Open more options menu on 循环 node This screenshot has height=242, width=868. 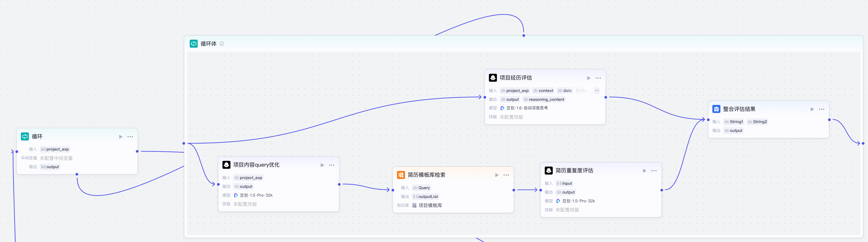point(130,137)
